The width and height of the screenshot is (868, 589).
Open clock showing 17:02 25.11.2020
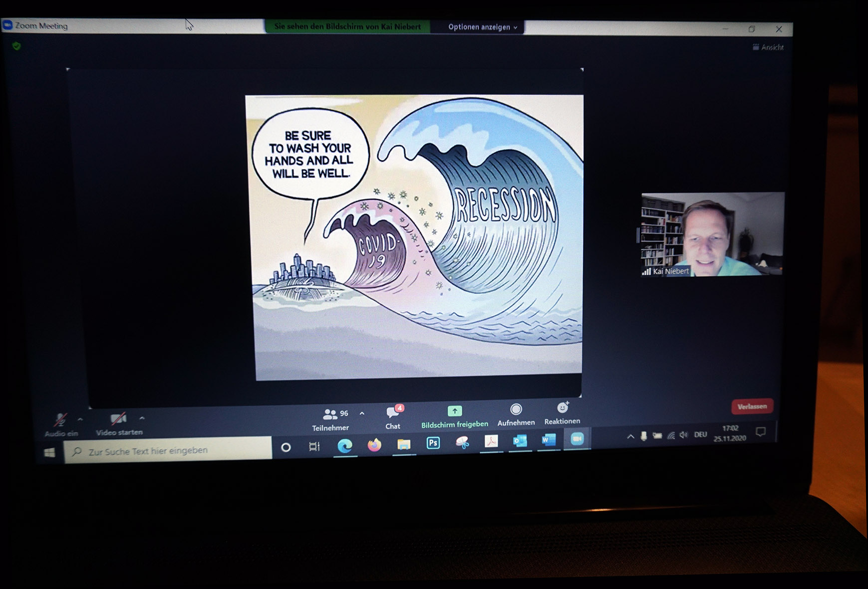point(730,433)
